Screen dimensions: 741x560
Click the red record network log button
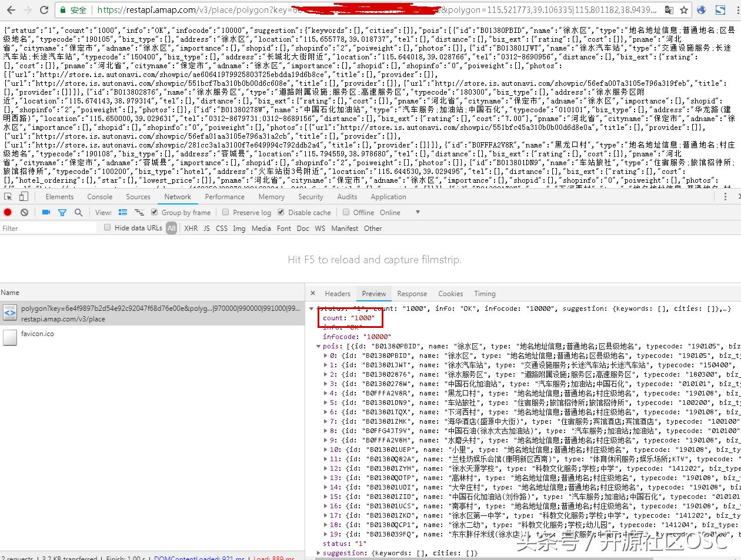pyautogui.click(x=8, y=212)
